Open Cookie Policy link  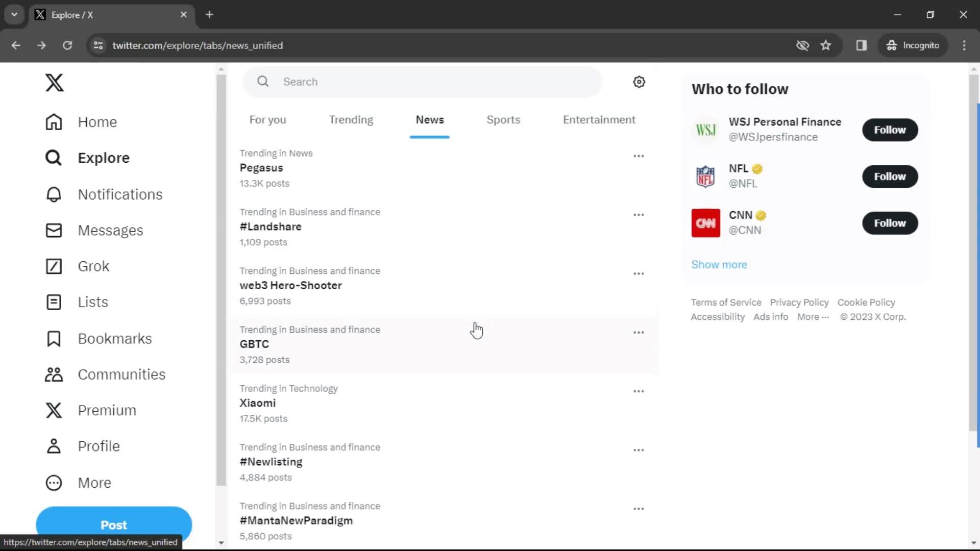[866, 303]
